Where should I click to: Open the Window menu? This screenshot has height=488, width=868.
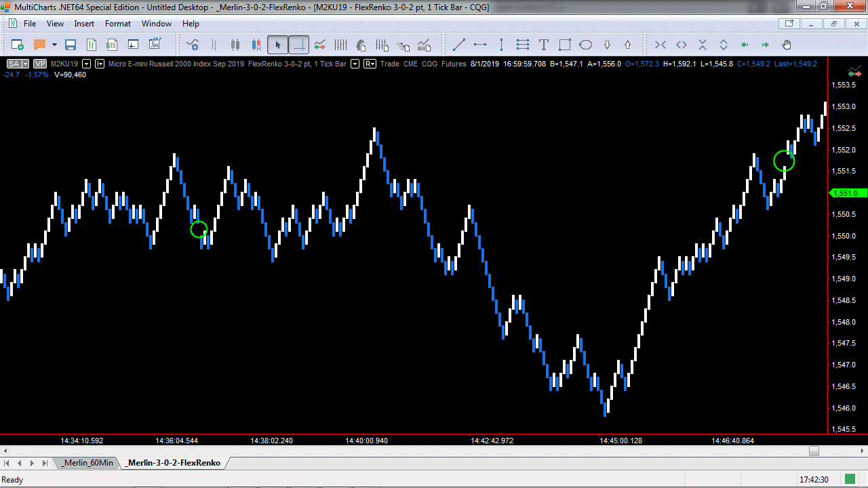tap(157, 24)
